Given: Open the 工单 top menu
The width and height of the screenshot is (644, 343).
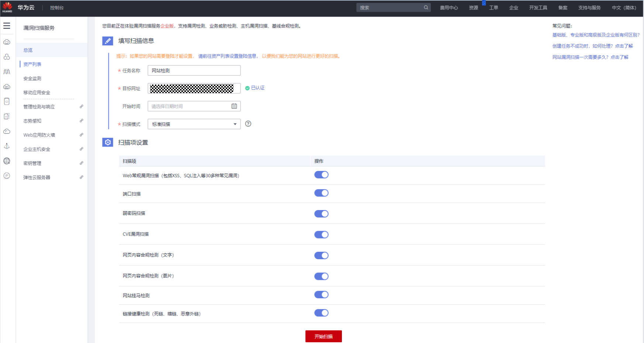Looking at the screenshot, I should click(x=494, y=8).
